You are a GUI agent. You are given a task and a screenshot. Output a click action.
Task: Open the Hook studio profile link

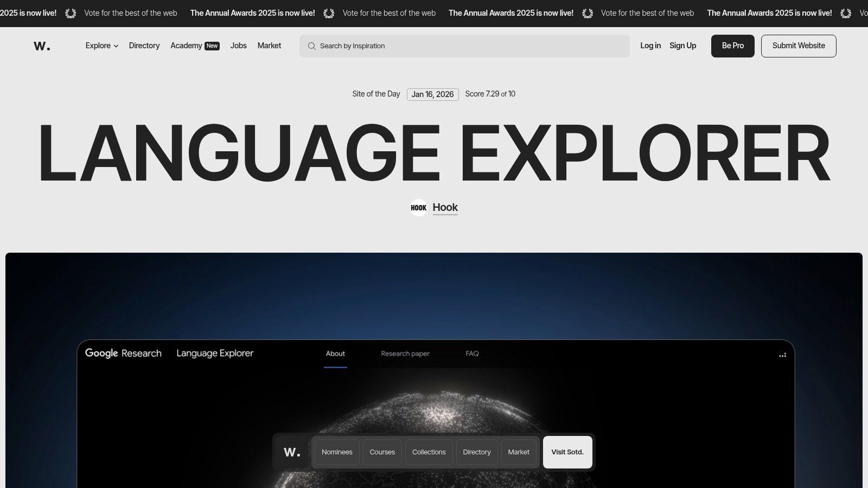[445, 207]
